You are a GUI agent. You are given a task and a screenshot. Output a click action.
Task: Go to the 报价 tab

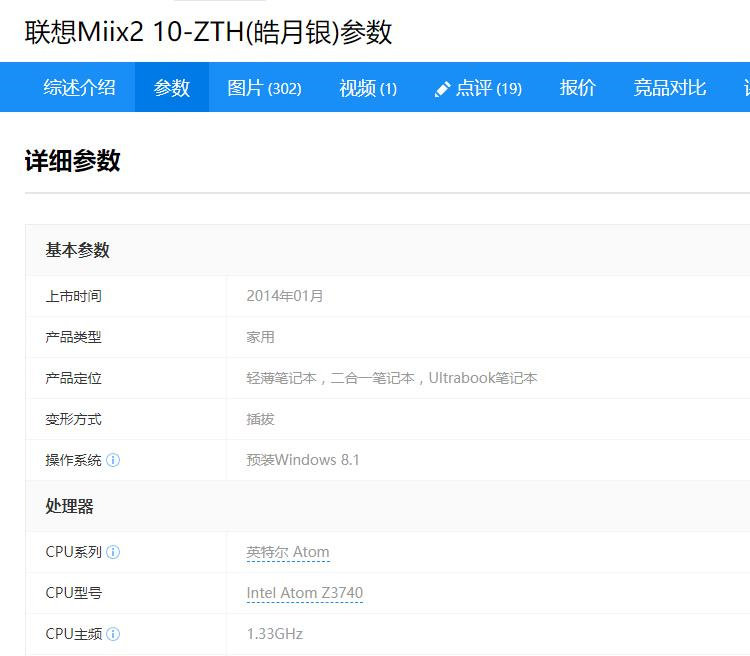pos(577,88)
